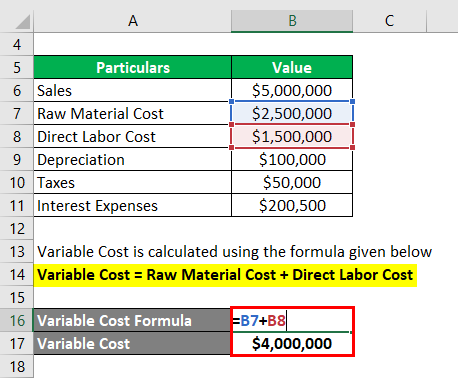Select the Sales label cell
Screen dimensions: 458x378
pyautogui.click(x=133, y=90)
